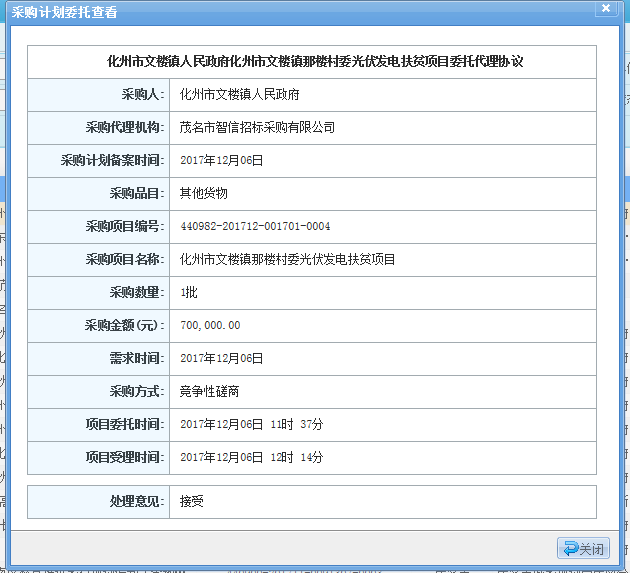
Task: Click the 采购项目名称 value text
Action: (x=288, y=259)
